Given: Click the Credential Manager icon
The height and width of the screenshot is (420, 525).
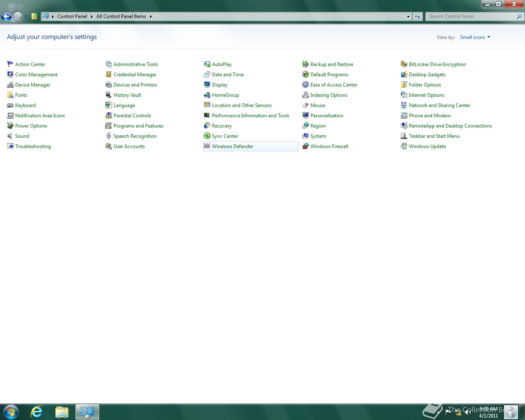Looking at the screenshot, I should (x=109, y=74).
